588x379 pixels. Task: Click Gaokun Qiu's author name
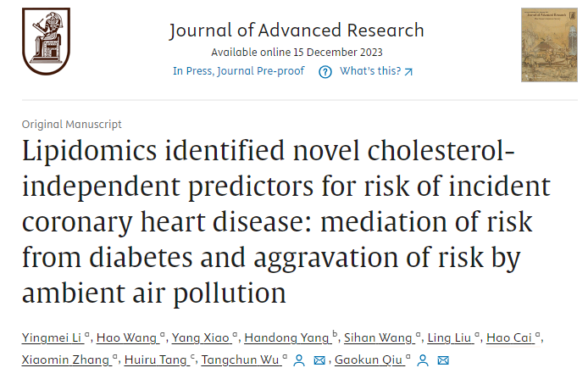tap(371, 360)
